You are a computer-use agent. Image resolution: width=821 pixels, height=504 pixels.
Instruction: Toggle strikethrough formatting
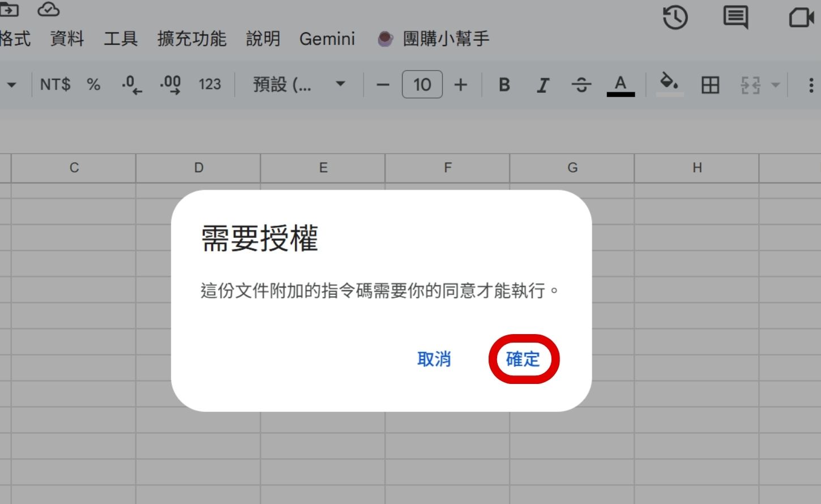point(581,84)
